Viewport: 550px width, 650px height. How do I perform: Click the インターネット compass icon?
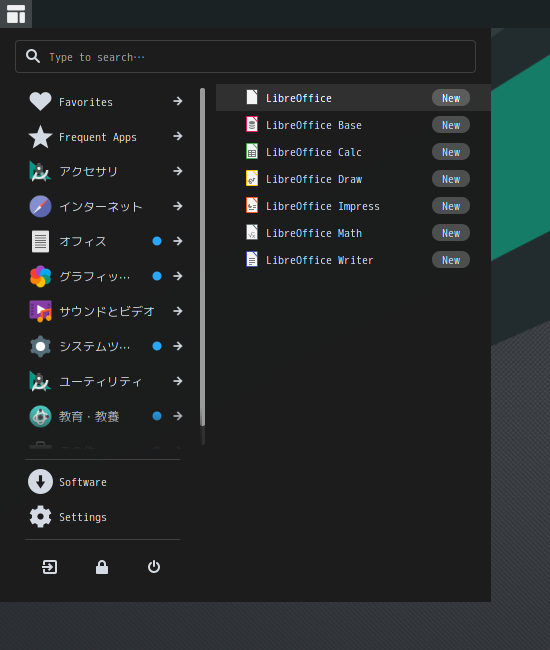coord(40,206)
